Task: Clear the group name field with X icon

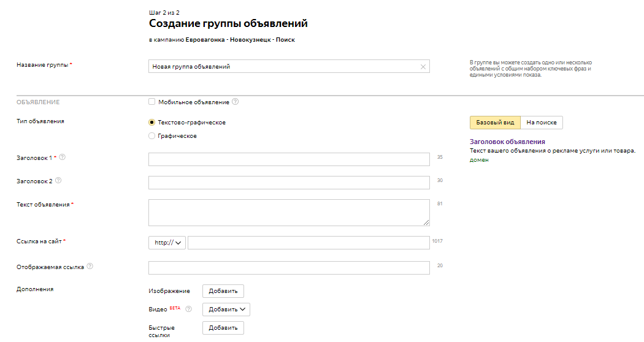Action: coord(423,67)
